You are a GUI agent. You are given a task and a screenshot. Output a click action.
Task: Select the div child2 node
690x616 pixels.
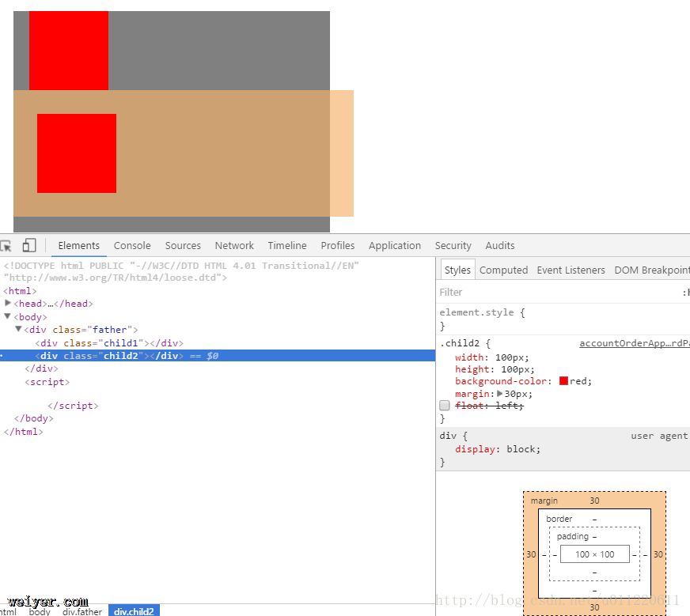pyautogui.click(x=218, y=356)
